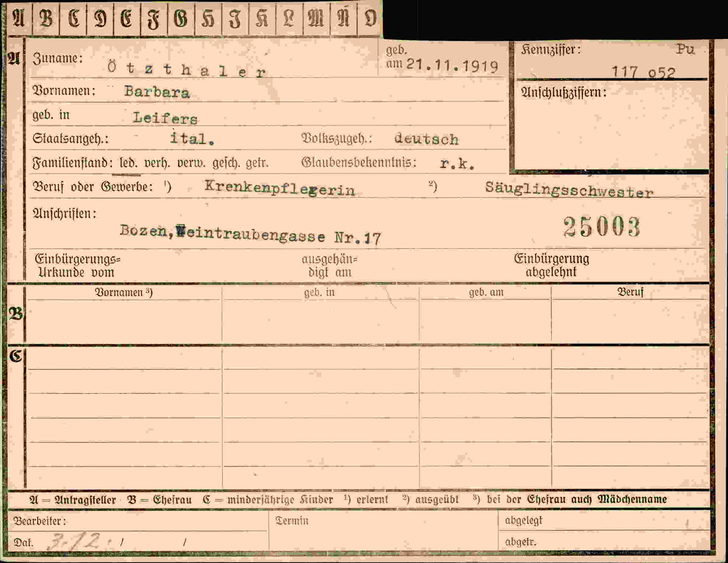This screenshot has width=728, height=563.
Task: Click the 'Zuname:' field label
Action: [58, 59]
